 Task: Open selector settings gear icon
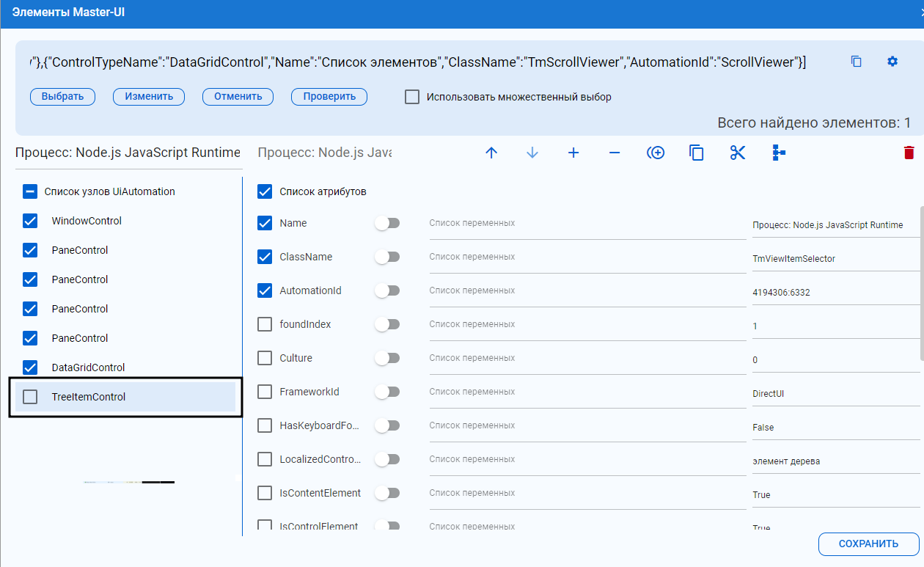pos(892,62)
